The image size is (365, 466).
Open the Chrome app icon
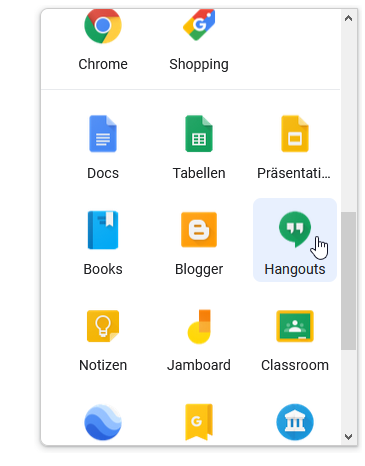103,27
